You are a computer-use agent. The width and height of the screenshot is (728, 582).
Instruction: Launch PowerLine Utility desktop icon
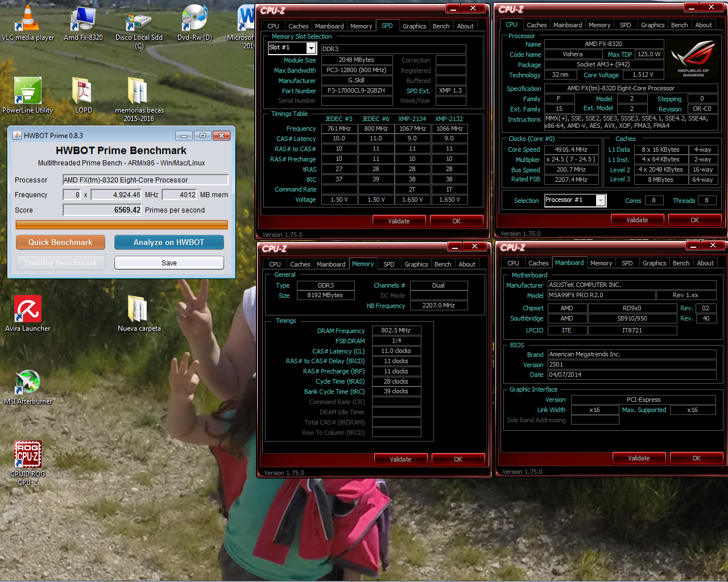click(28, 95)
